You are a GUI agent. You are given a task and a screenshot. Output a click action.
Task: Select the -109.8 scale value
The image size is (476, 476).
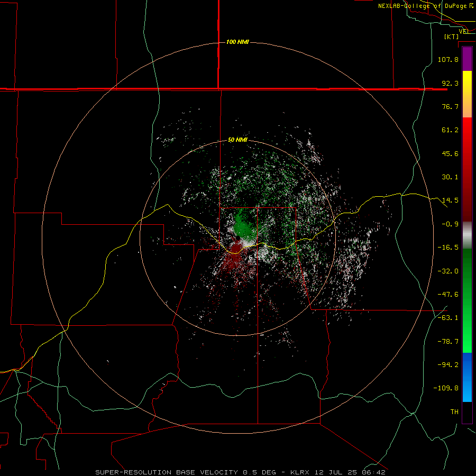(446, 388)
